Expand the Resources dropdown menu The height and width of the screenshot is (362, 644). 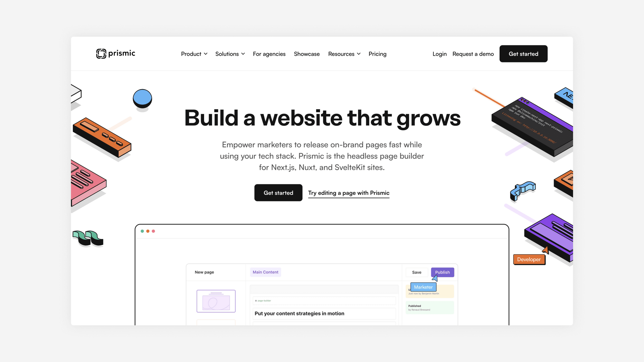(344, 53)
